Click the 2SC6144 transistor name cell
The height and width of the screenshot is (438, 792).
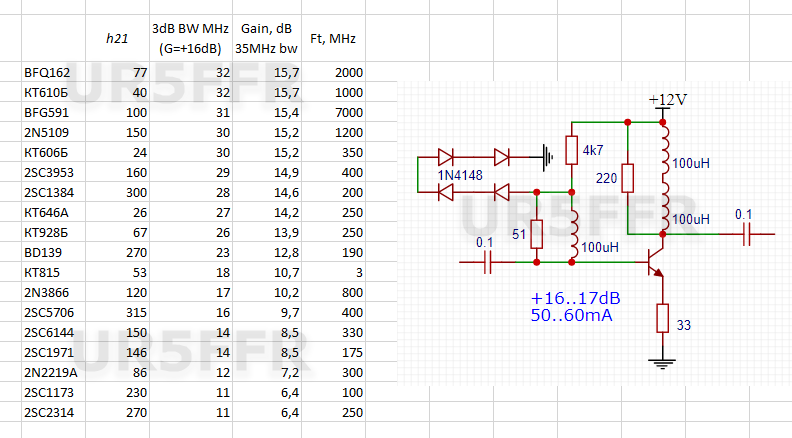pyautogui.click(x=54, y=332)
